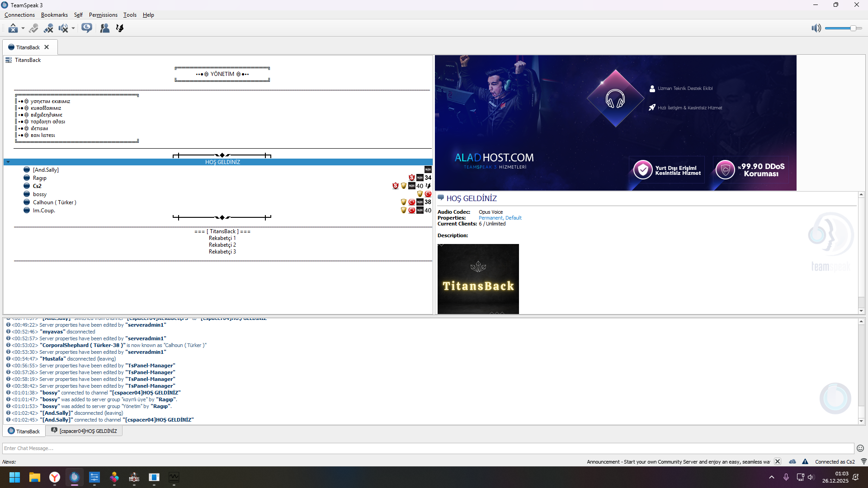Toggle microphone activation in the toolbar
This screenshot has height=488, width=868.
pos(33,28)
